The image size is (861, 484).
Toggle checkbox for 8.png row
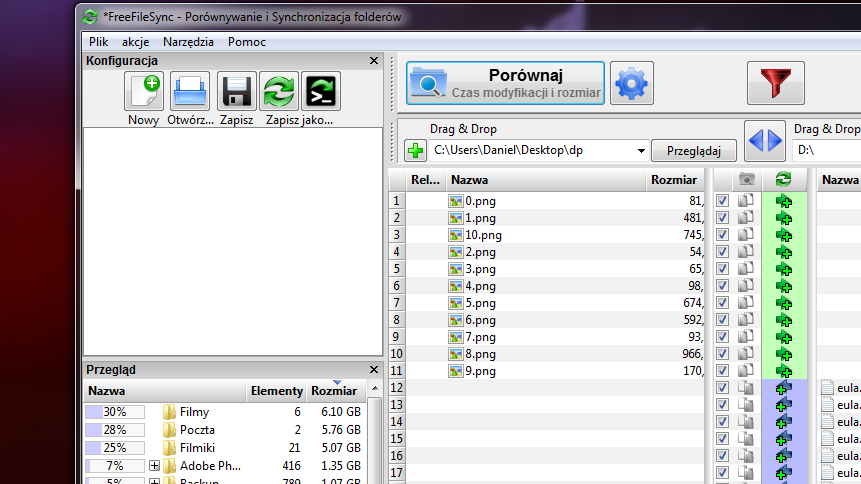point(722,354)
